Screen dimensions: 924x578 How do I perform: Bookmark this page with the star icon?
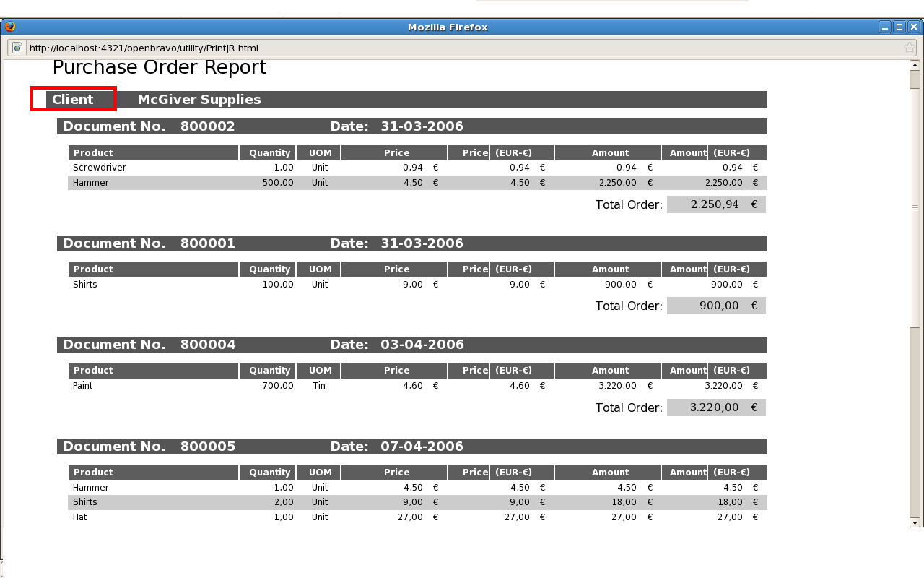(x=910, y=48)
